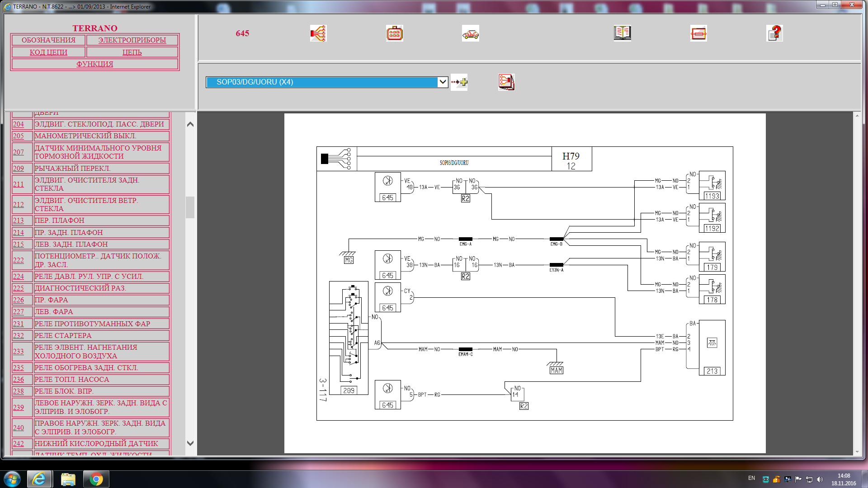
Task: Open component 236 fuel pump relay link
Action: click(x=19, y=380)
